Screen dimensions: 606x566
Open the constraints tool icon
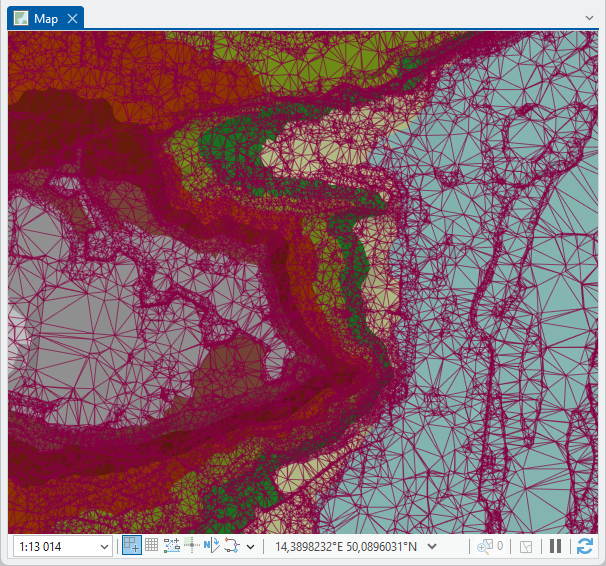pos(171,545)
